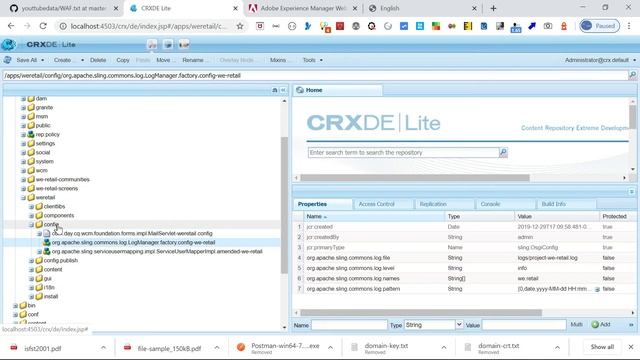Click the tree panel pin/sync icon
The width and height of the screenshot is (640, 360).
pos(275,90)
